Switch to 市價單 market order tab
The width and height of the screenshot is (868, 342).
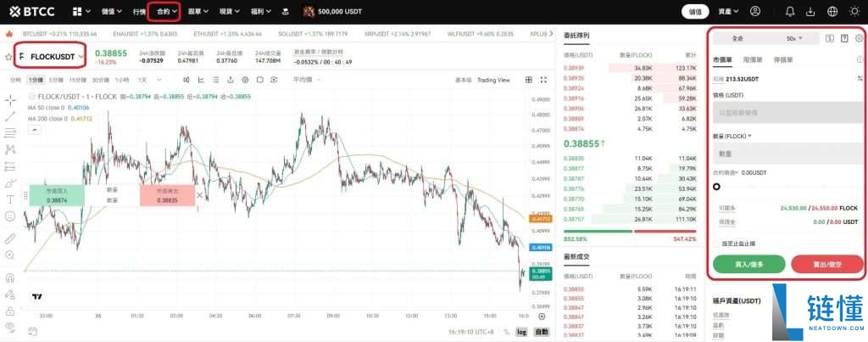click(722, 59)
